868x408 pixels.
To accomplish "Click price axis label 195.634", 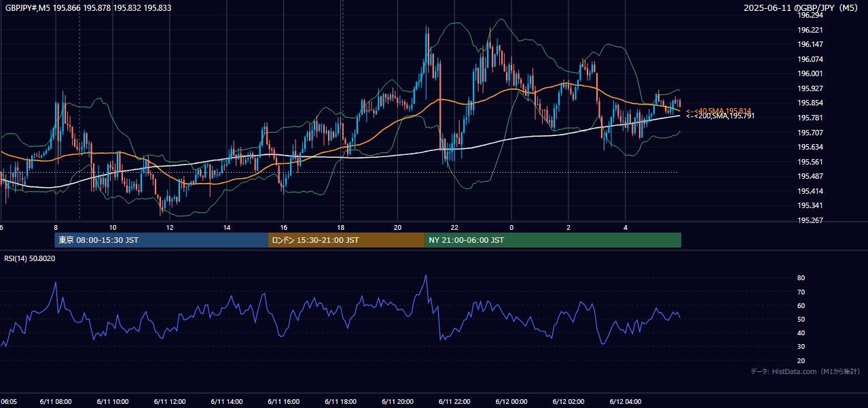I will click(810, 147).
